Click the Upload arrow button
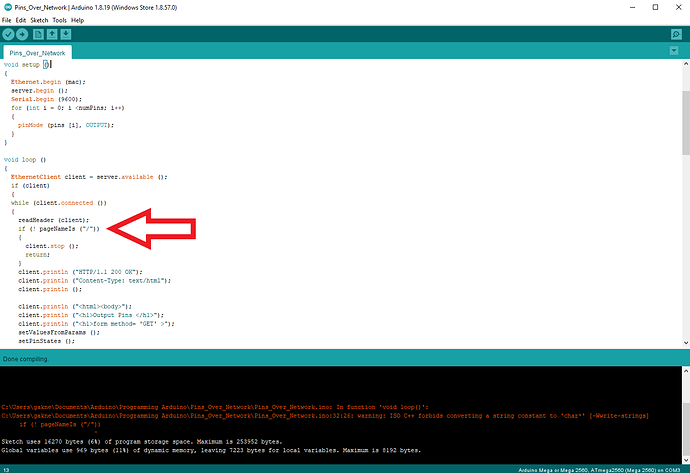 tap(22, 34)
